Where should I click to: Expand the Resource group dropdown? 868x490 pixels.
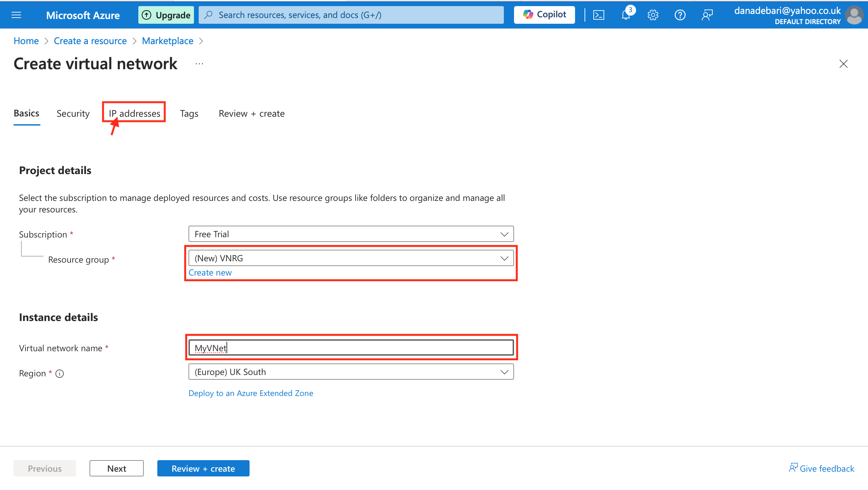pyautogui.click(x=351, y=258)
